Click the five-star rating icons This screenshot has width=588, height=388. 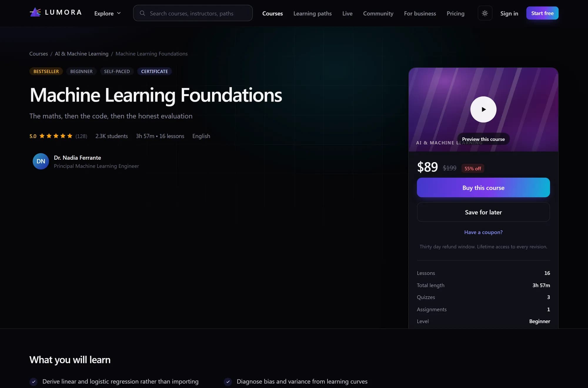56,136
